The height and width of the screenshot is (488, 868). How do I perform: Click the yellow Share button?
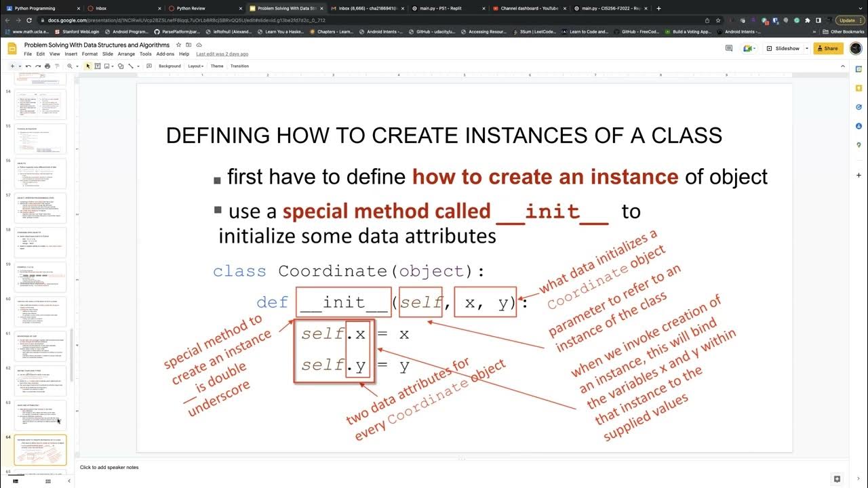coord(828,48)
